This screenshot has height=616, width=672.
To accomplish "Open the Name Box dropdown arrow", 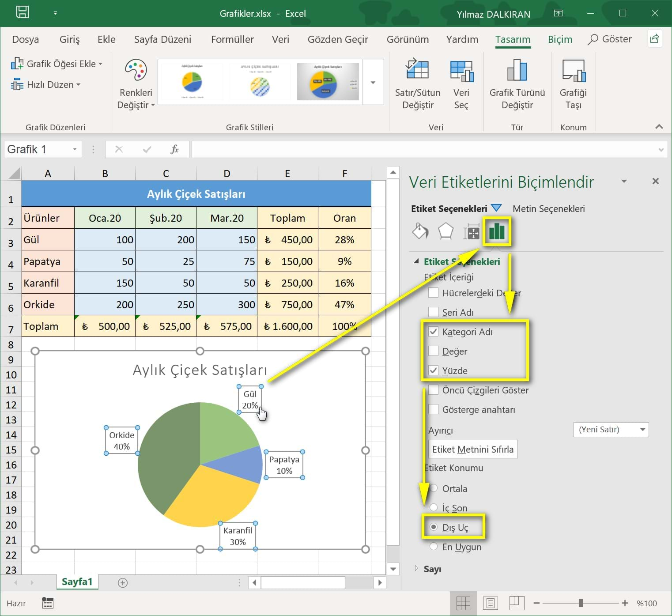I will point(75,149).
